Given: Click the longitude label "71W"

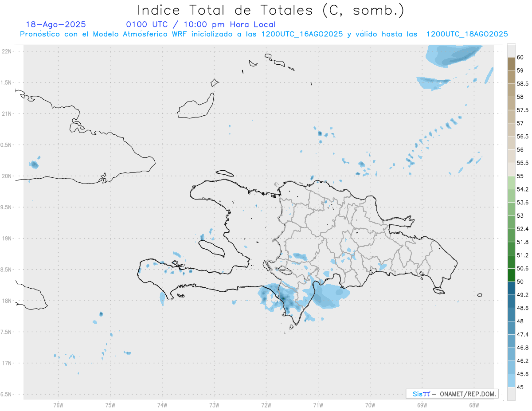Looking at the screenshot, I should click(318, 405).
